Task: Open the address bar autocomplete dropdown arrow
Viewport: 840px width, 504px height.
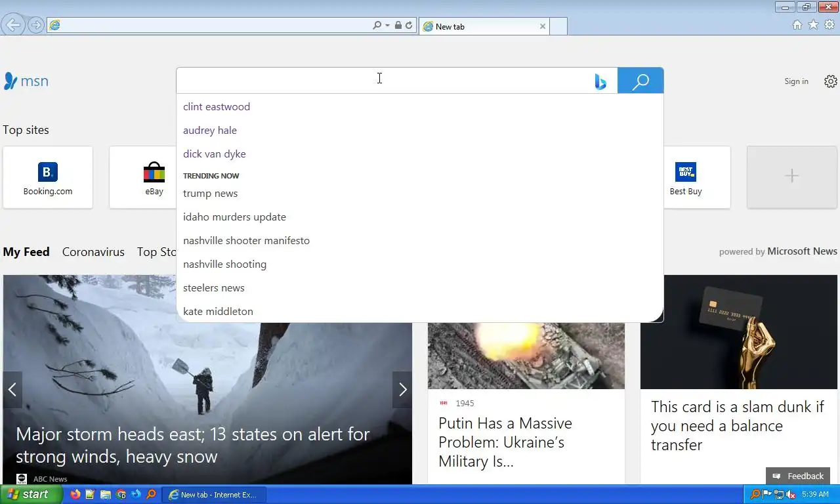Action: (x=387, y=25)
